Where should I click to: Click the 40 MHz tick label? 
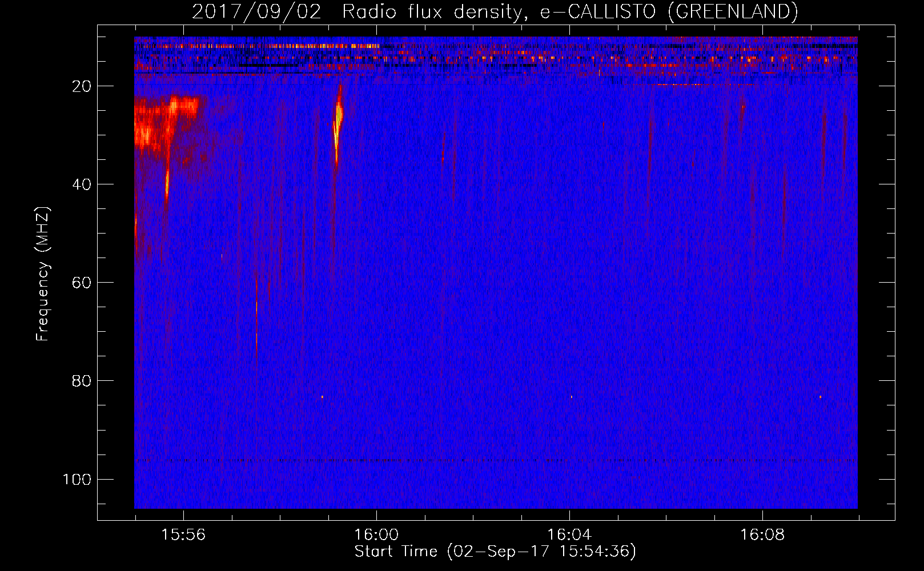point(82,184)
